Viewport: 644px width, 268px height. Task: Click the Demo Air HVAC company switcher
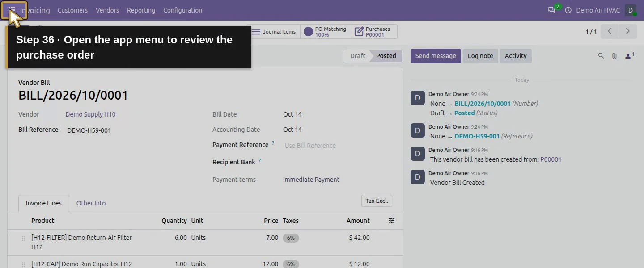[x=598, y=10]
